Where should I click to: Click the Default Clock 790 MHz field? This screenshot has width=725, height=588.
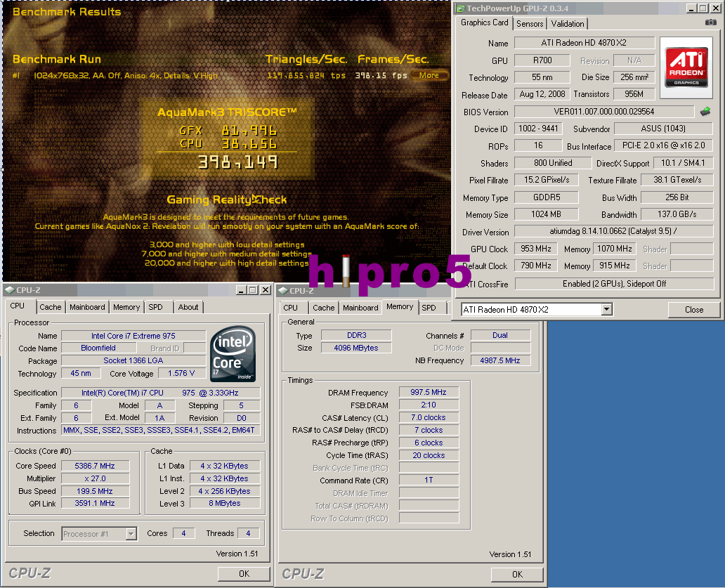[535, 266]
